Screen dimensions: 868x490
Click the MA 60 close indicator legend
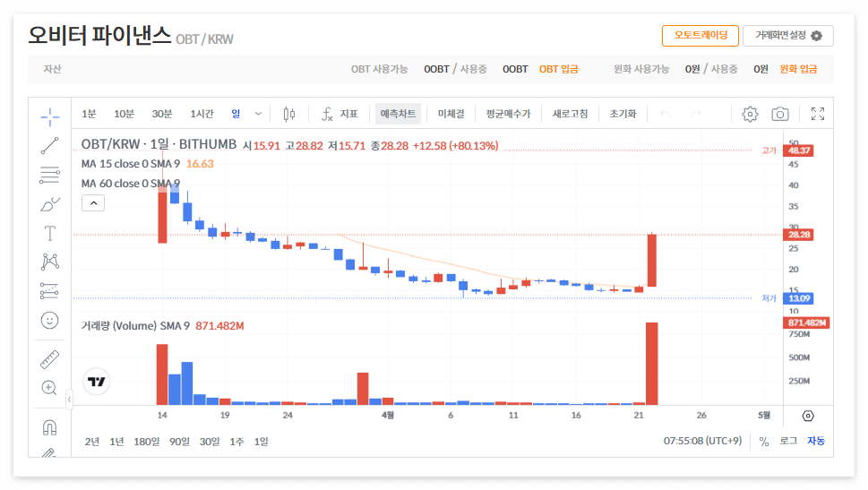(x=131, y=184)
